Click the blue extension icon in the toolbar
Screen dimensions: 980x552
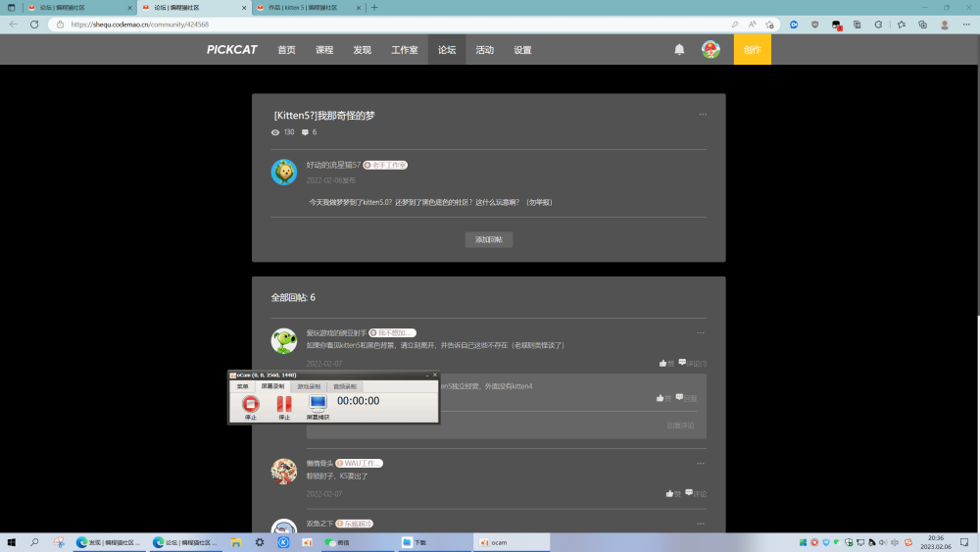(x=794, y=25)
